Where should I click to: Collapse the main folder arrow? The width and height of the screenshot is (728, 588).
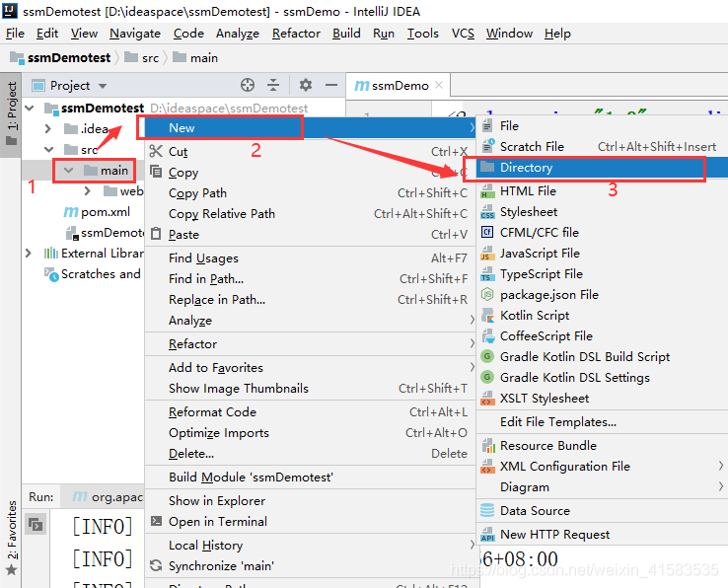(68, 171)
